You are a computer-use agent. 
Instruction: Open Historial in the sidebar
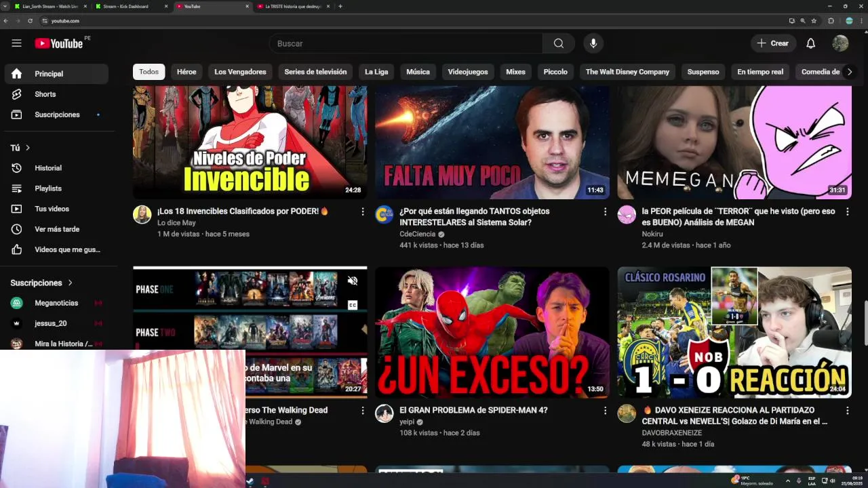(56, 168)
